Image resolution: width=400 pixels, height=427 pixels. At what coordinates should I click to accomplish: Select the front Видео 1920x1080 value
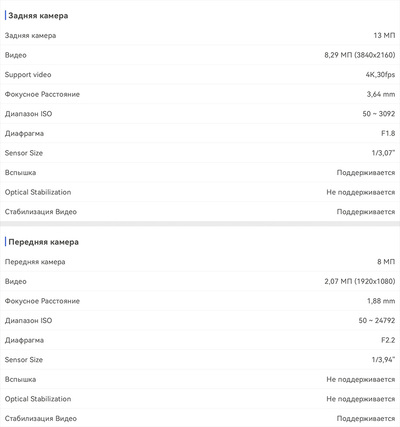point(360,281)
